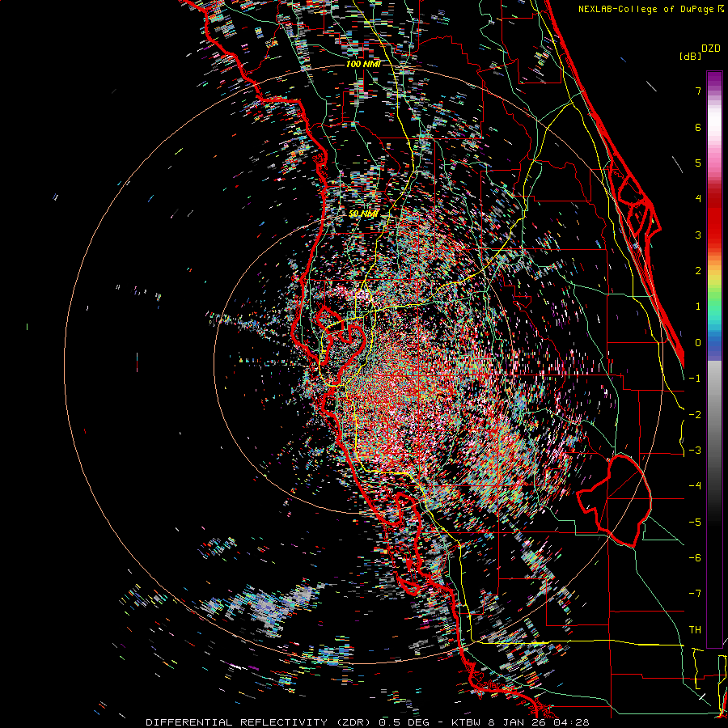Click the 7 dB scale value
This screenshot has height=728, width=728.
pyautogui.click(x=698, y=91)
